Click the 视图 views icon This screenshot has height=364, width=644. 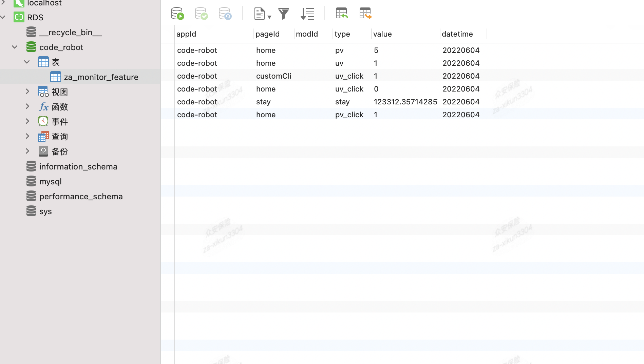point(43,92)
